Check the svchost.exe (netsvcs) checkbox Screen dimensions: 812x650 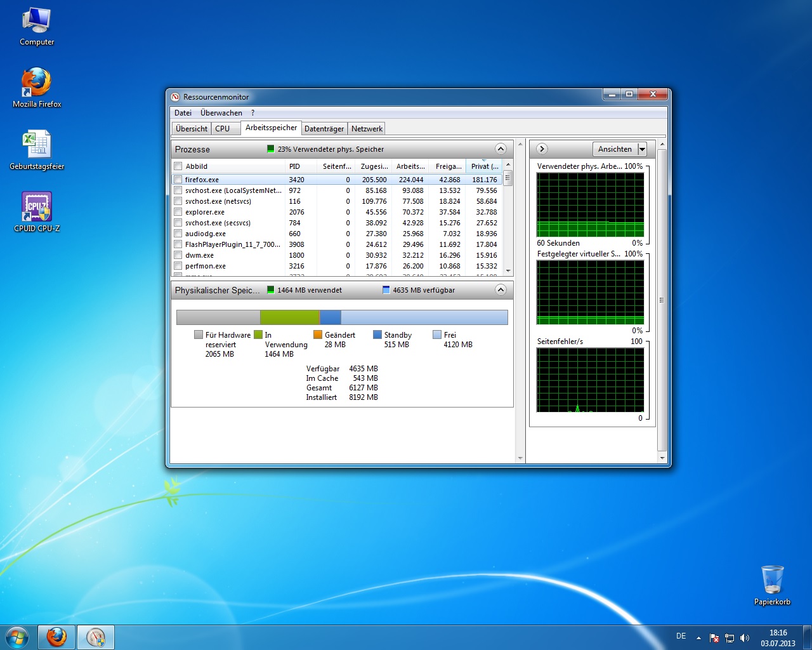[178, 201]
